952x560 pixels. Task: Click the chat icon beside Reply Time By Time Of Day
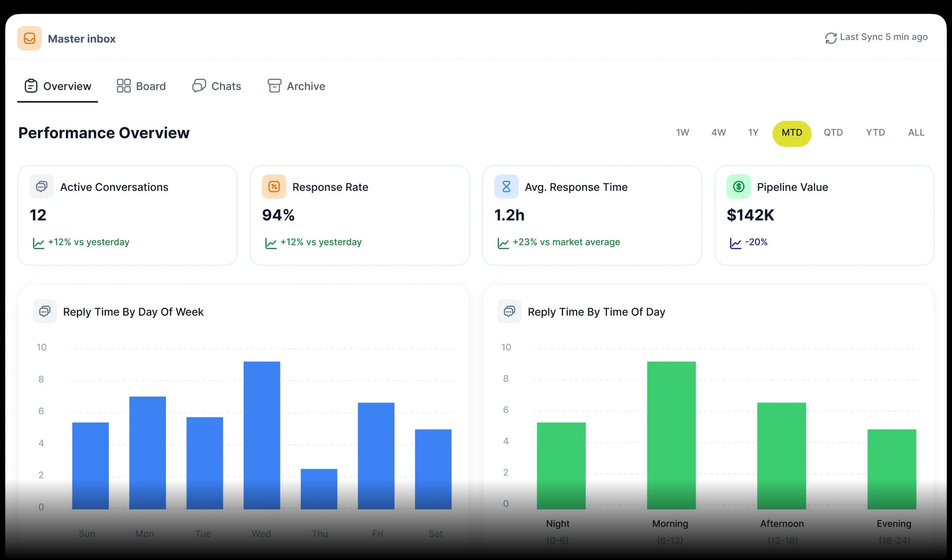click(x=509, y=311)
